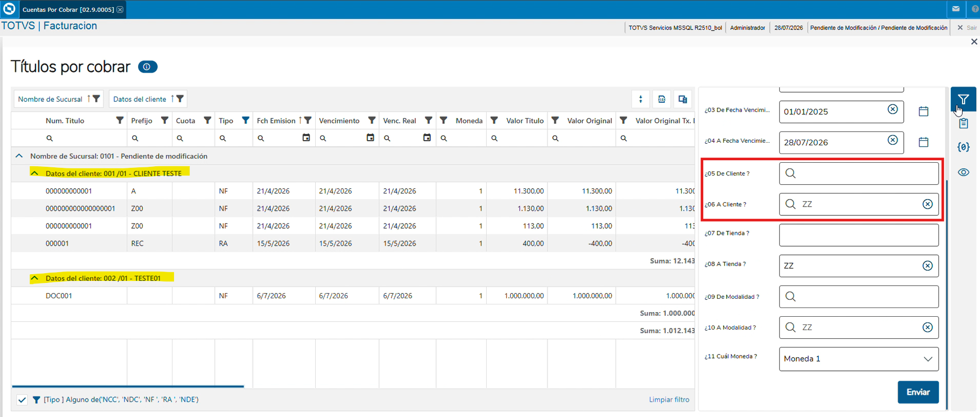980x417 pixels.
Task: Click the Excel export grid icon
Action: click(x=662, y=99)
